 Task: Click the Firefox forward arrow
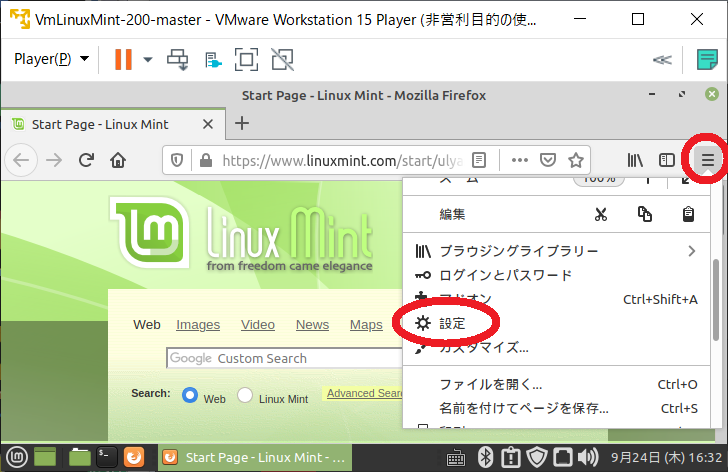click(54, 161)
